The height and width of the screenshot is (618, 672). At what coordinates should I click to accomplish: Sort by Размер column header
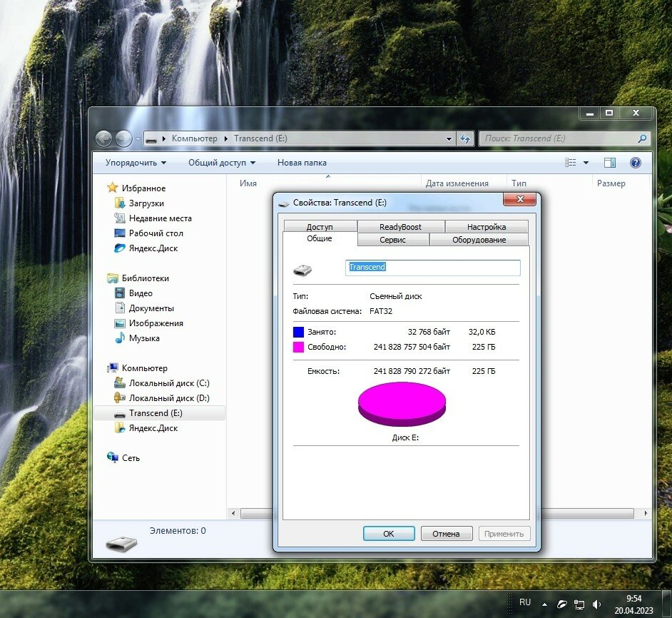(x=611, y=183)
